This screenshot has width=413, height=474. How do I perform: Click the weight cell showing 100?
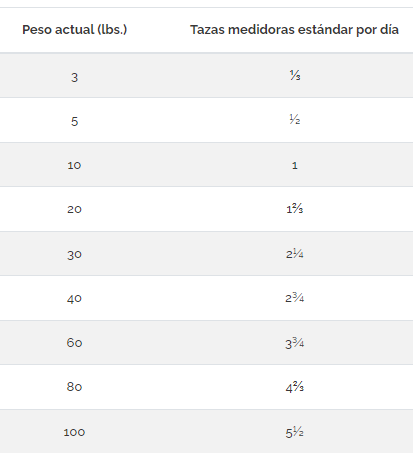tap(74, 432)
